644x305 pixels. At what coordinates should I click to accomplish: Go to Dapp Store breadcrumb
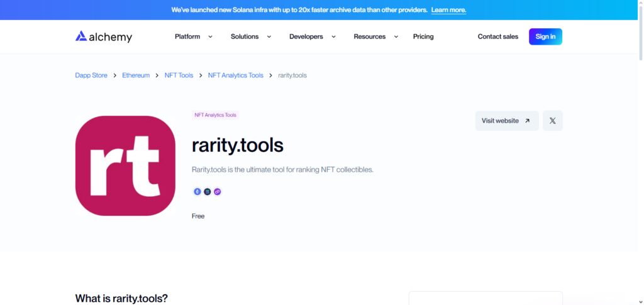coord(91,75)
